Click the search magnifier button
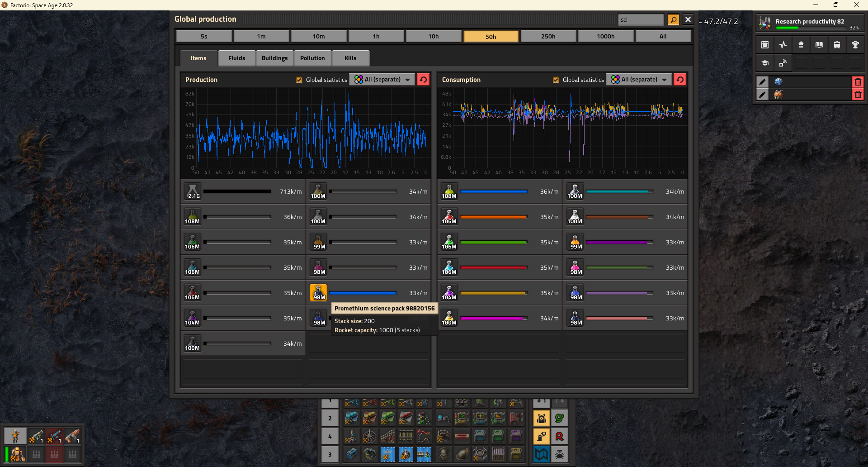 pyautogui.click(x=674, y=19)
